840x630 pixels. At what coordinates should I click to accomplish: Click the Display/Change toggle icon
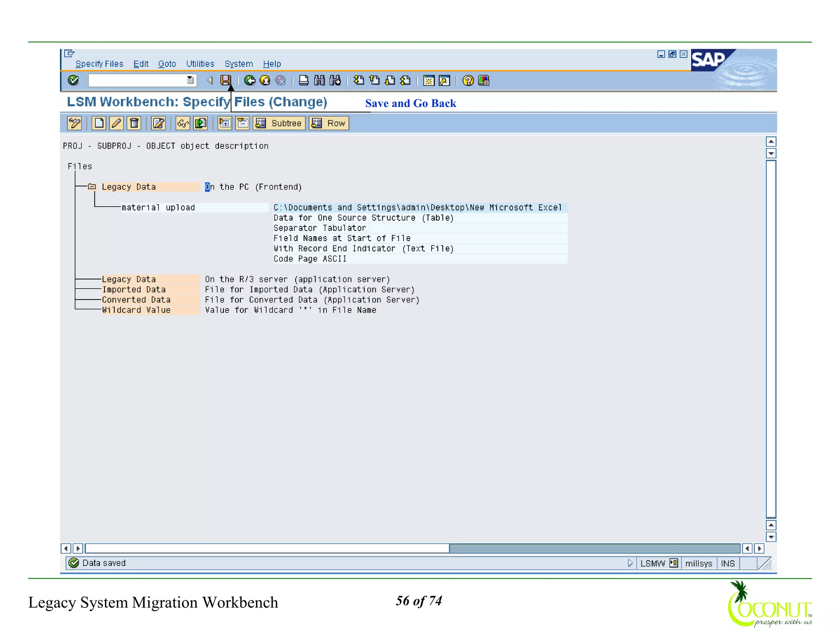pos(75,123)
